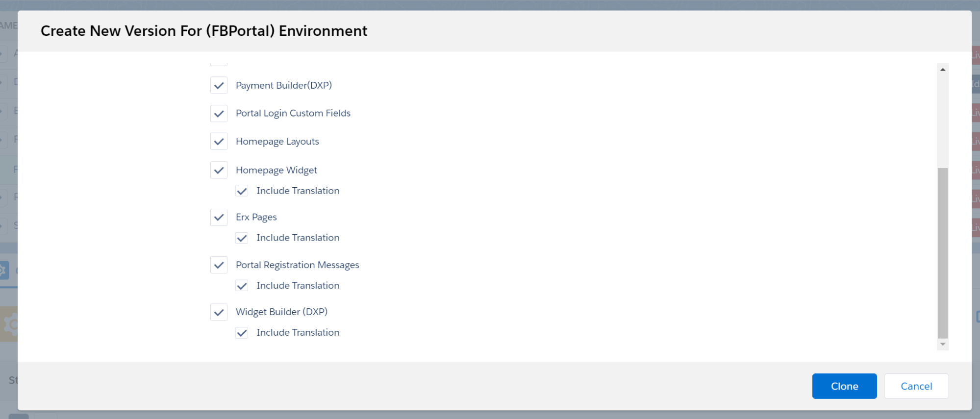Click the Homepage Layouts label text

(x=277, y=142)
